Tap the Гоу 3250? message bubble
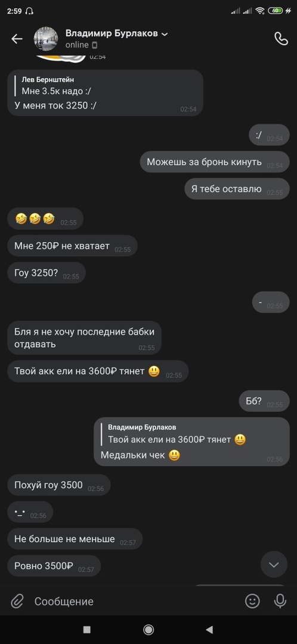The width and height of the screenshot is (297, 644). point(47,273)
